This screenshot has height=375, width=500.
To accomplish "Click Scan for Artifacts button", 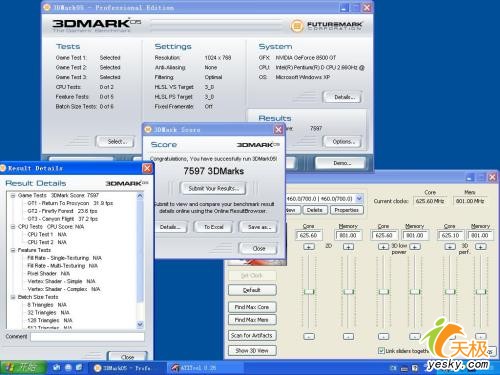I will point(252,335).
